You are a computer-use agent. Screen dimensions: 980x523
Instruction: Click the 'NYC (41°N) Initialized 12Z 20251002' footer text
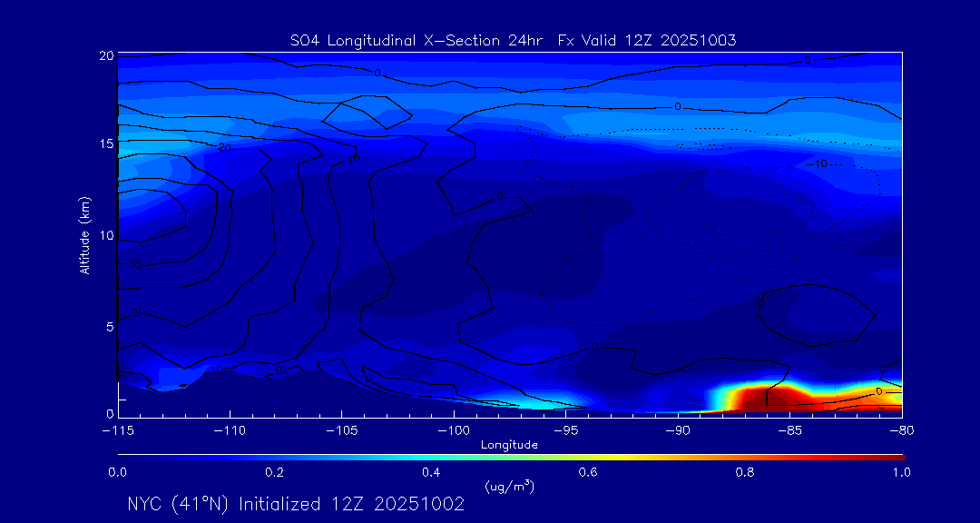tap(296, 504)
